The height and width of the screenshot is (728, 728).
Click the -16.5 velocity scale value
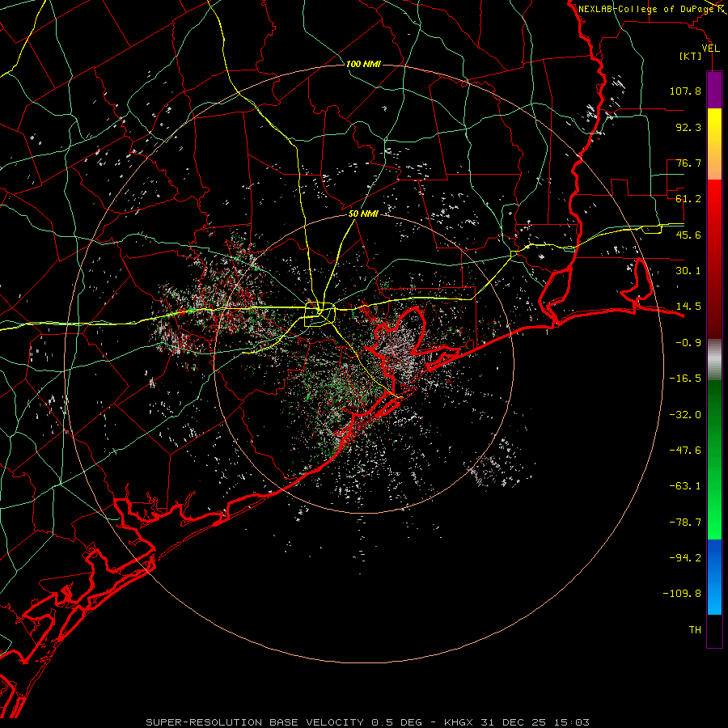point(685,379)
